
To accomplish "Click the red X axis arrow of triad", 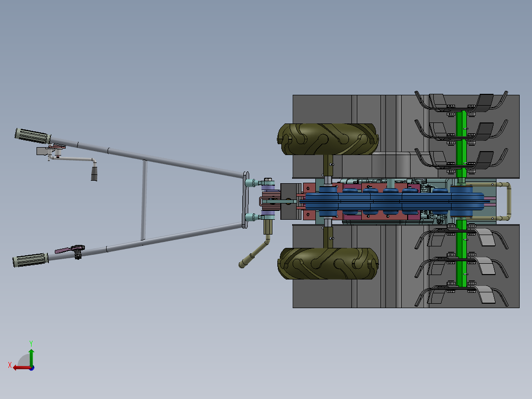I will coord(21,368).
